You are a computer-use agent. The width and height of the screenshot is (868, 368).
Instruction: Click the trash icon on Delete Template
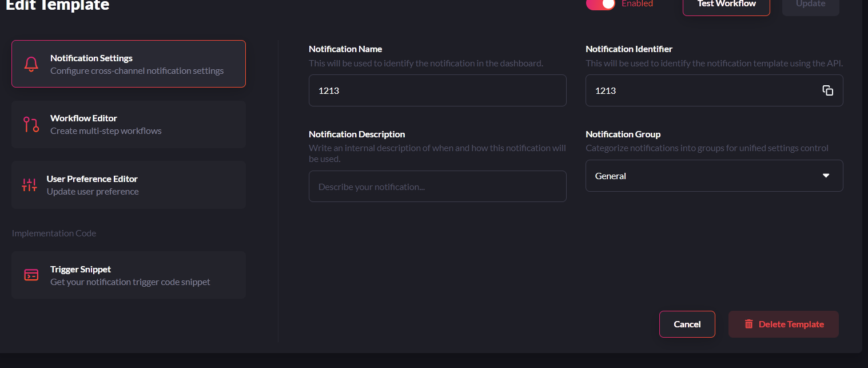[748, 325]
